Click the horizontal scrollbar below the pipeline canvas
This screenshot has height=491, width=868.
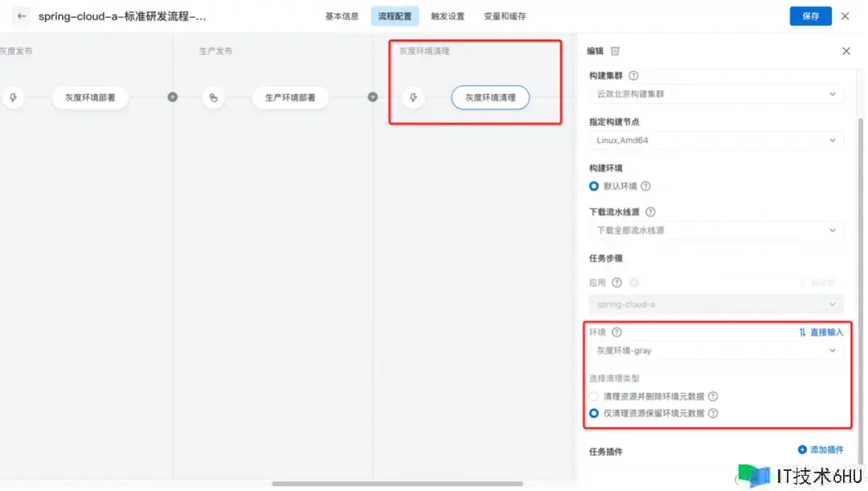click(x=397, y=484)
